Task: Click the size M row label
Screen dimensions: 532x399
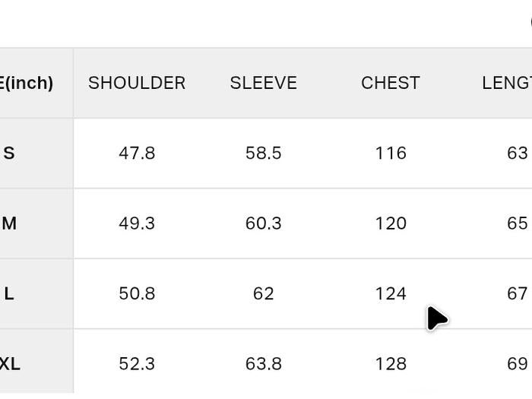Action: (x=9, y=223)
